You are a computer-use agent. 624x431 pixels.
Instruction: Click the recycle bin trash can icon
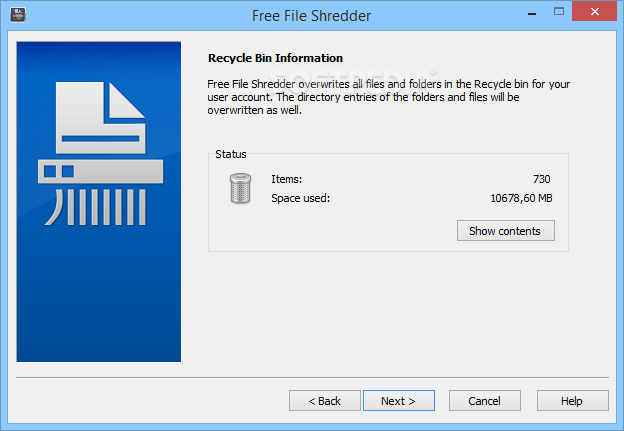[240, 188]
